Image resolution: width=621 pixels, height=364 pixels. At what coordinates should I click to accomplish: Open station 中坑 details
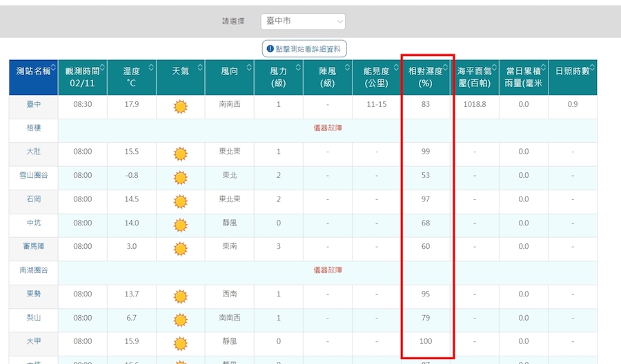pos(34,223)
